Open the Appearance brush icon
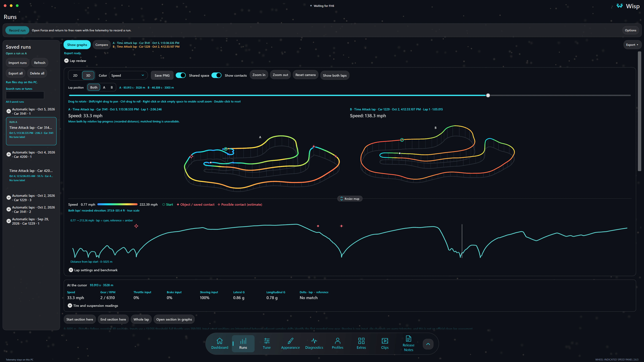Viewport: 644px width, 362px height. (x=290, y=341)
